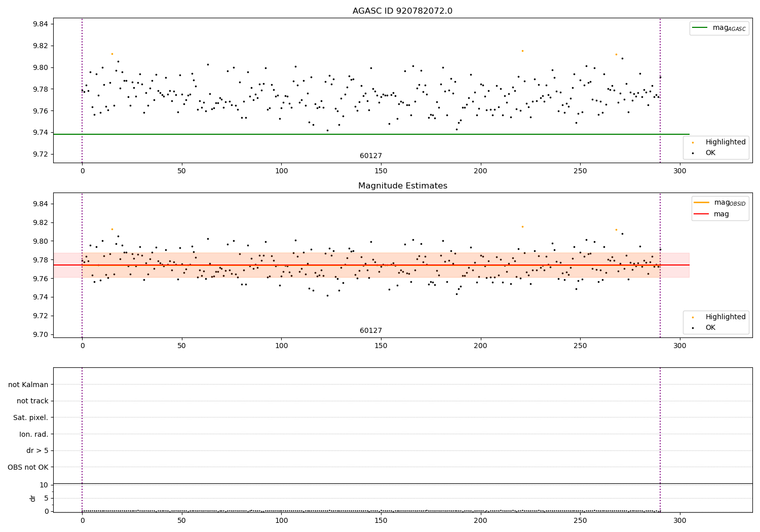Select 'OK' in the top plot legend

tap(704, 153)
